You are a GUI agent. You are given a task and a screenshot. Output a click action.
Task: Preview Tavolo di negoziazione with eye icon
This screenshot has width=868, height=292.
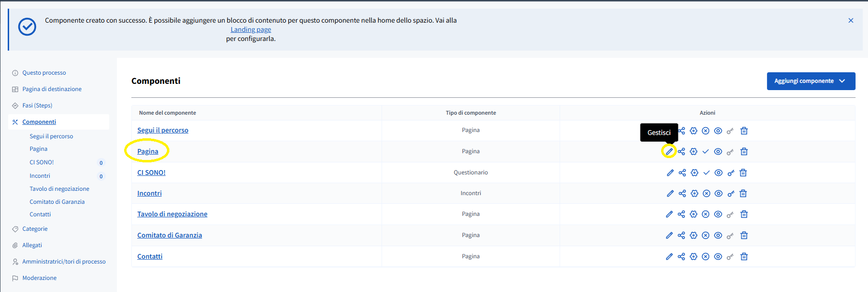point(718,214)
